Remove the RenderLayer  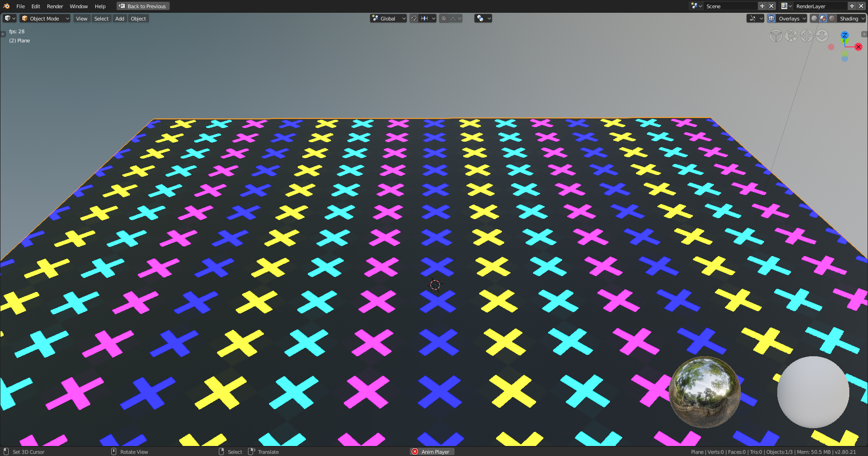point(861,6)
